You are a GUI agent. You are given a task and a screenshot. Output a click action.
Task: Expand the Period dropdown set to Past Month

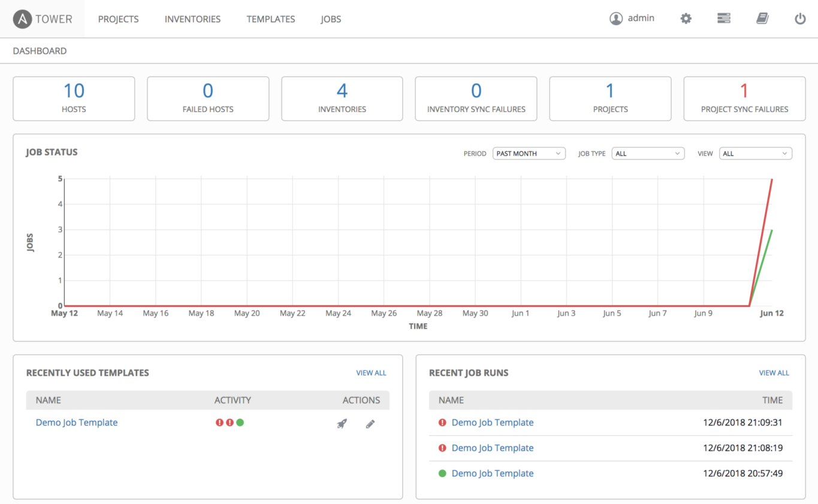pos(529,153)
